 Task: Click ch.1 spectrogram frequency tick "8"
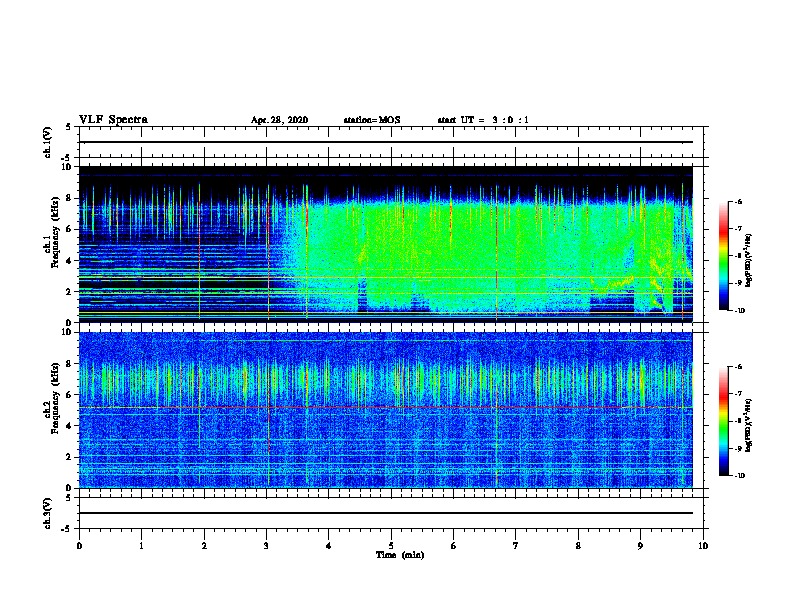69,198
